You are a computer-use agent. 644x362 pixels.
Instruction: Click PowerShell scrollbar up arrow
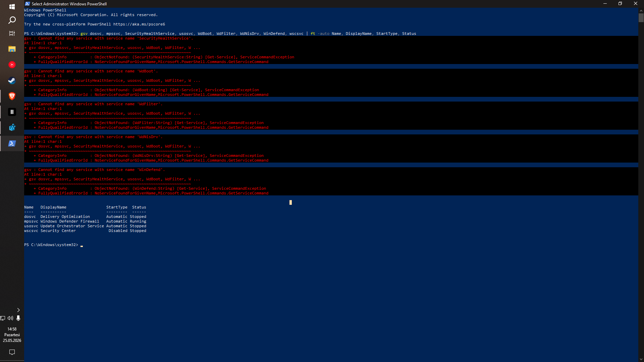click(x=641, y=10)
